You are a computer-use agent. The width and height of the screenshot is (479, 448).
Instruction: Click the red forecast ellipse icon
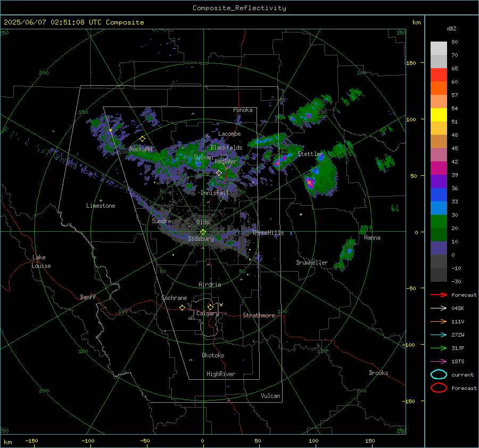coord(439,388)
